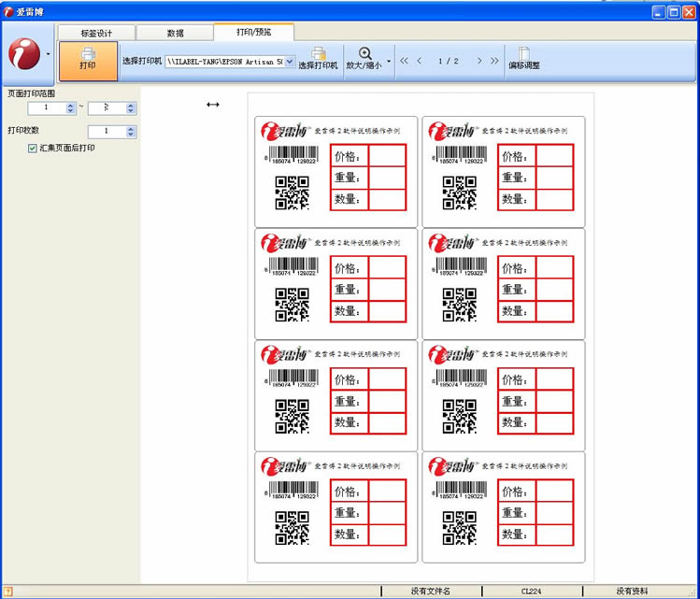Image resolution: width=700 pixels, height=599 pixels.
Task: Toggle the 汇集页面后打印 checkbox
Action: pos(32,149)
